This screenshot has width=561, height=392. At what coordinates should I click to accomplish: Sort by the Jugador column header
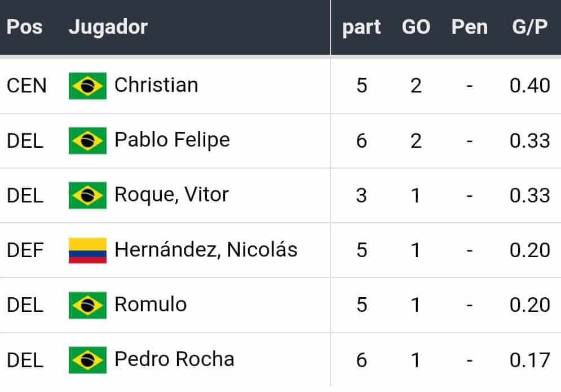(x=108, y=27)
